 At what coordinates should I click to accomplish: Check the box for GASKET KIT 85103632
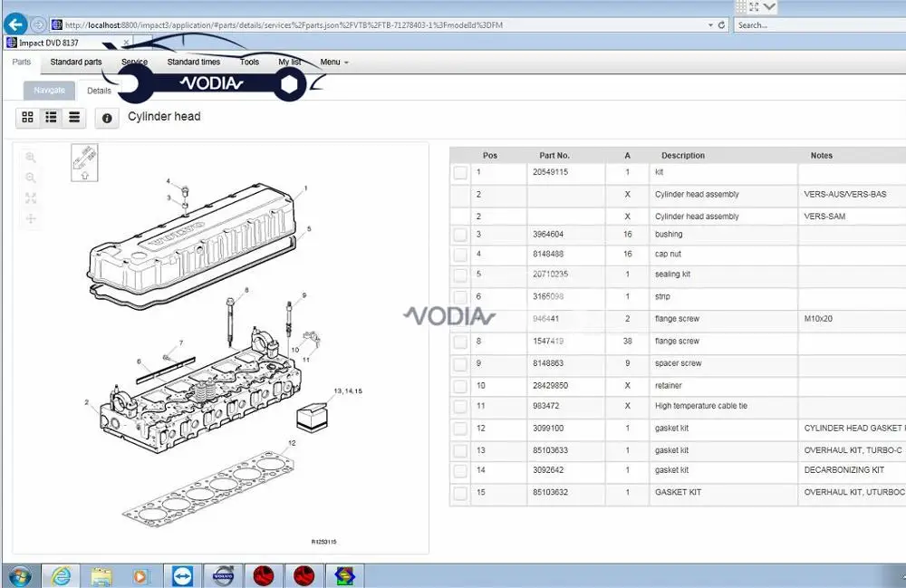point(460,493)
